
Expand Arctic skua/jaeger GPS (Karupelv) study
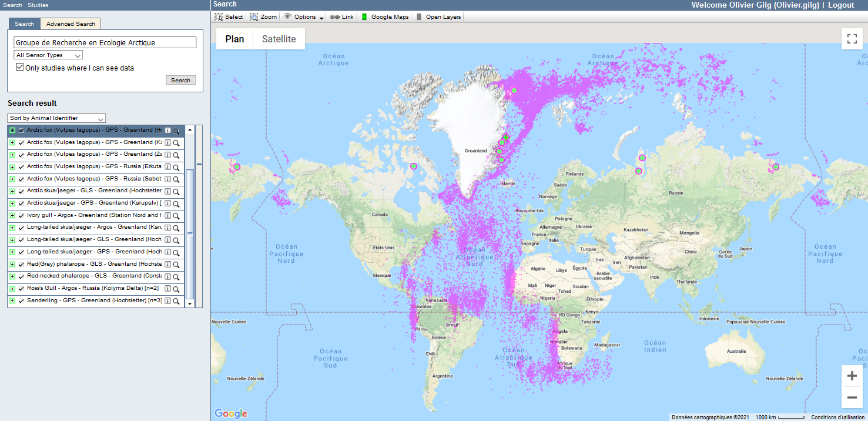click(x=12, y=203)
